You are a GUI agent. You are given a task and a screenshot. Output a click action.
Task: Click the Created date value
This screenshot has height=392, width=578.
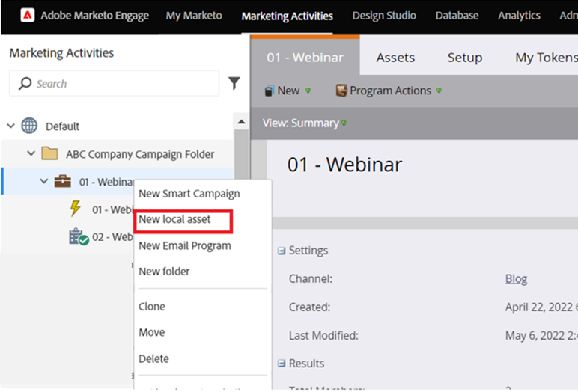pos(541,307)
